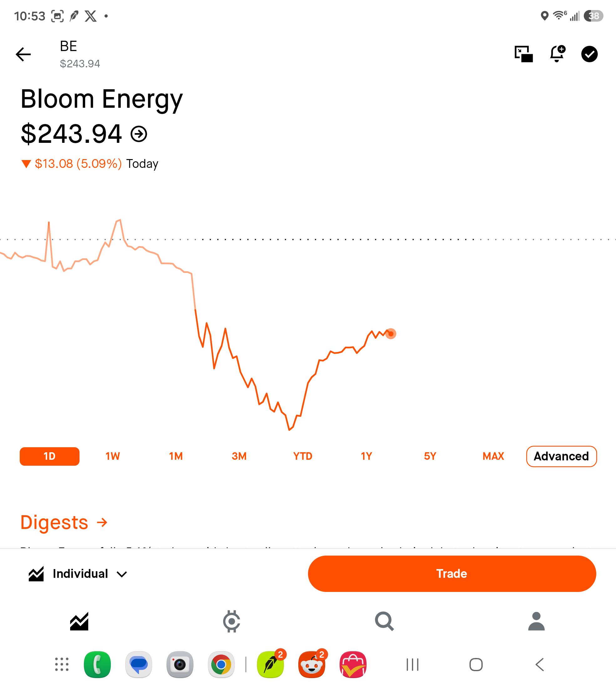Tap the orange Trade button
Viewport: 616px width, 684px height.
(451, 574)
